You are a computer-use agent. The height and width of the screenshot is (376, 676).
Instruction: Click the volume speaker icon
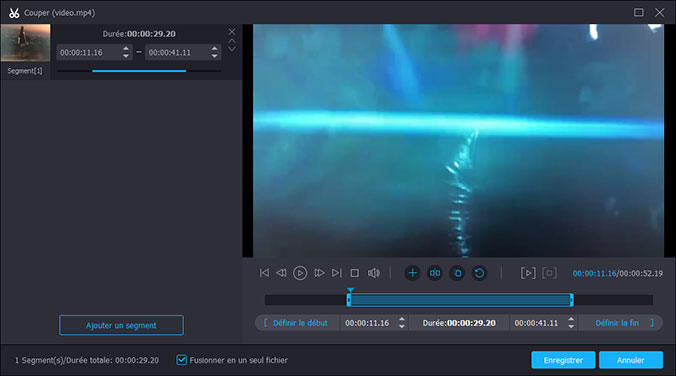[374, 273]
